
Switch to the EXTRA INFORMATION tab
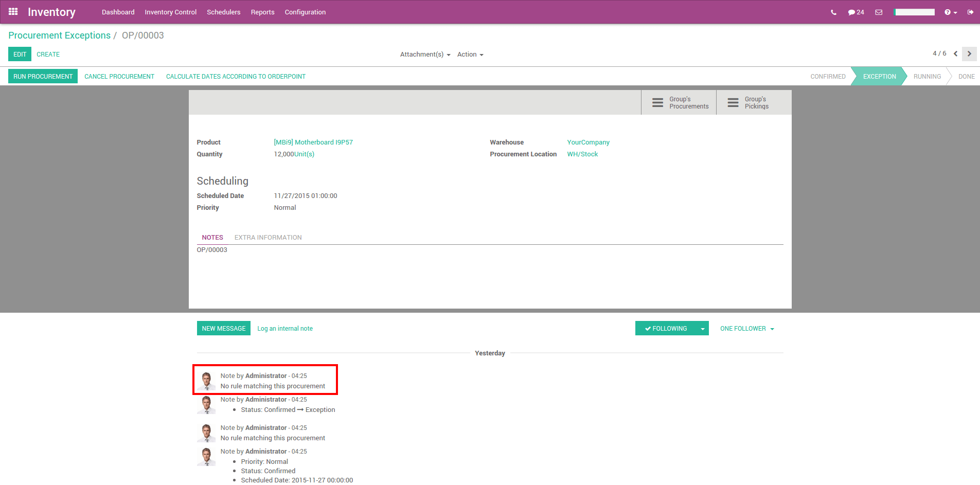[x=268, y=237]
